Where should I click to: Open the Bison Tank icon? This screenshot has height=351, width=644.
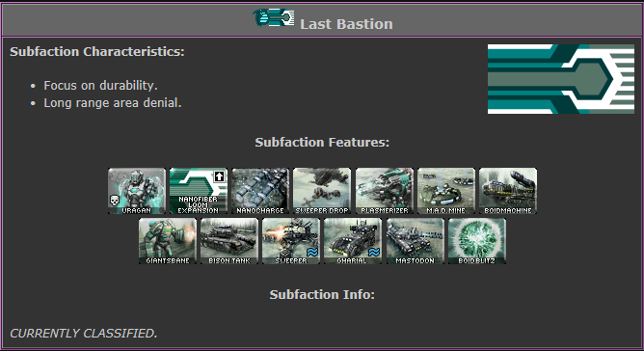point(229,241)
